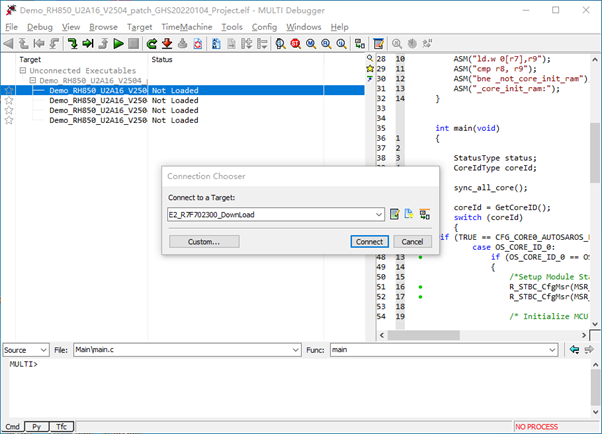Screen dimensions: 602x434
Task: Open the Tools menu
Action: tap(232, 27)
